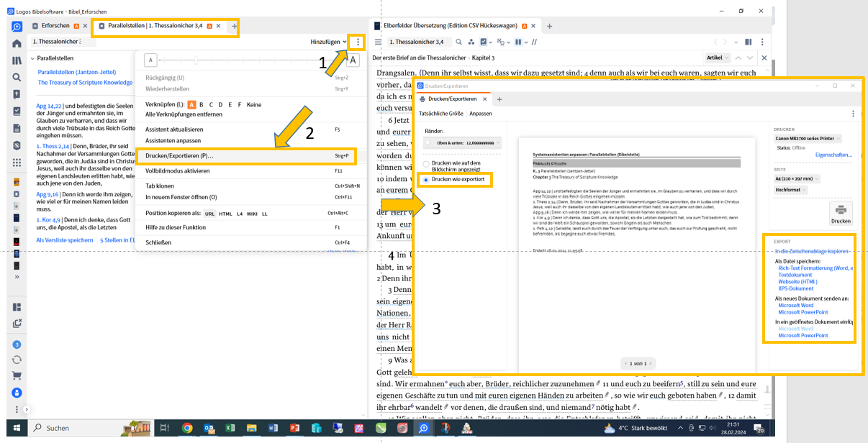Screen dimensions: 868x443
Task: Select 'Drucken wie exportiert' radio button
Action: click(x=425, y=179)
